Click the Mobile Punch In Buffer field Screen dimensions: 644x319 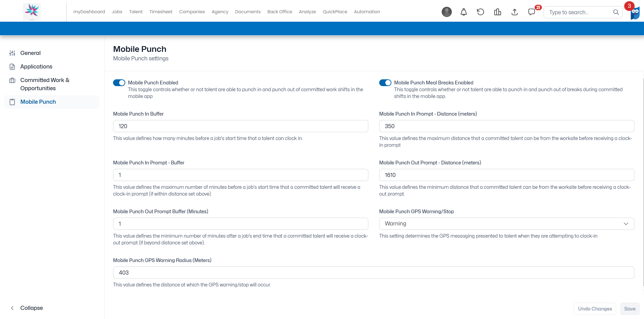pyautogui.click(x=240, y=126)
